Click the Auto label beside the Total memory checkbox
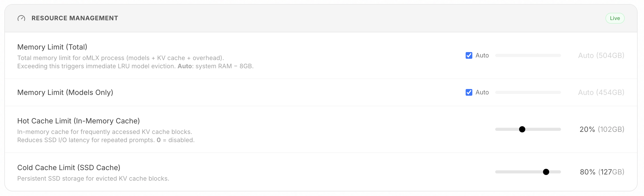Image resolution: width=644 pixels, height=196 pixels. coord(482,55)
